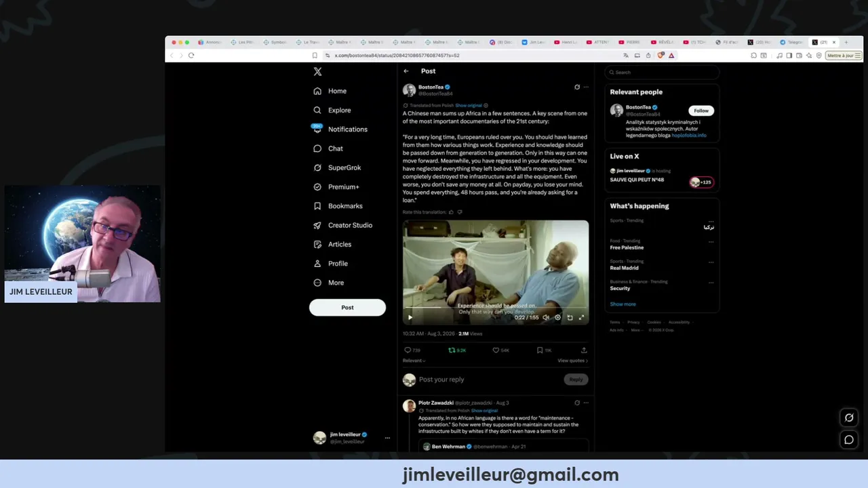
Task: Click the X logo in the sidebar
Action: 317,72
